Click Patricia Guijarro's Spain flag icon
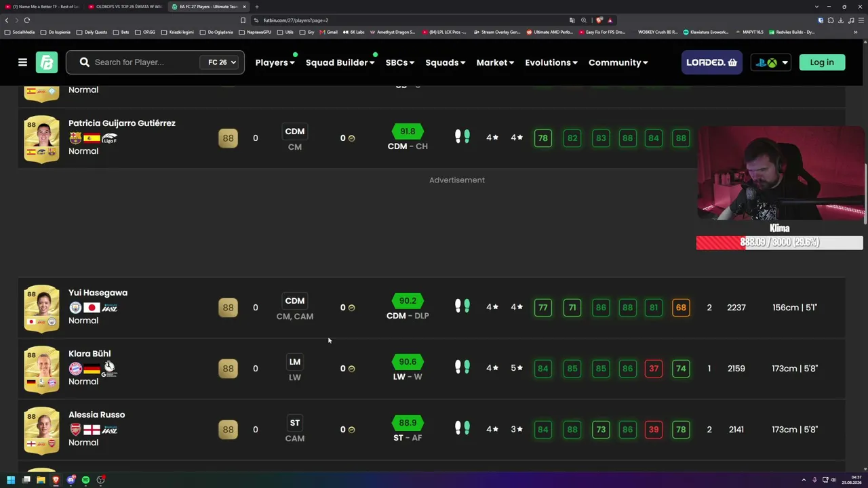Viewport: 868px width, 488px height. pos(92,138)
